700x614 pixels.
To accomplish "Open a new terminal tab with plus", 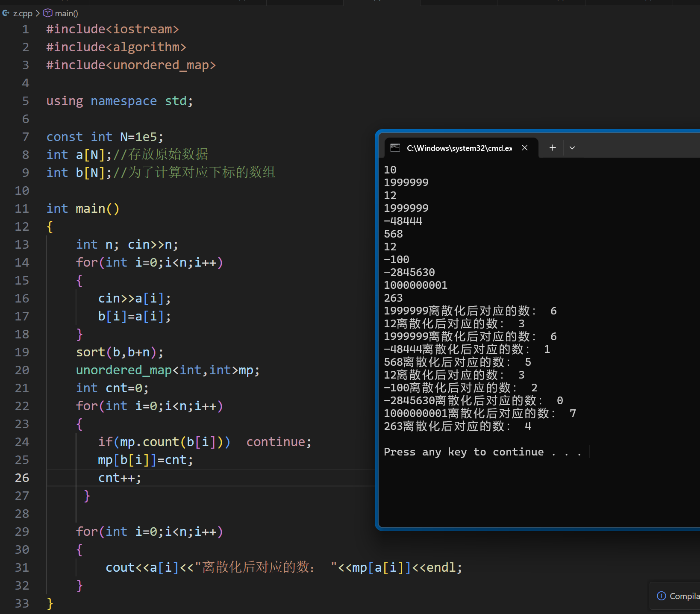I will (x=553, y=147).
